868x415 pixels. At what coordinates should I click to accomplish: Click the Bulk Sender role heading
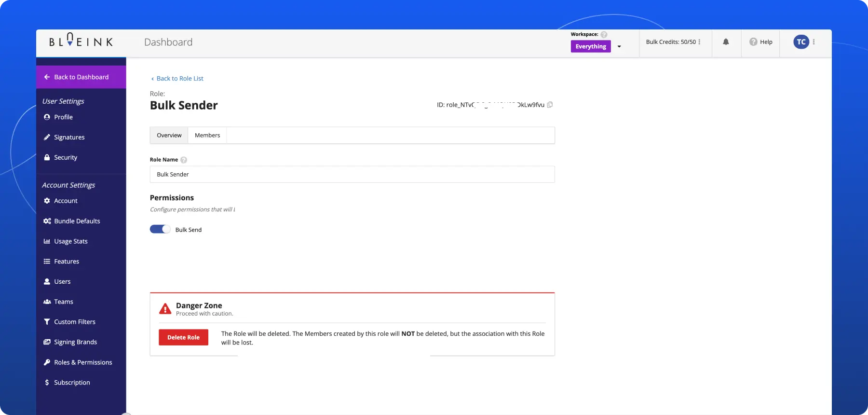coord(184,105)
